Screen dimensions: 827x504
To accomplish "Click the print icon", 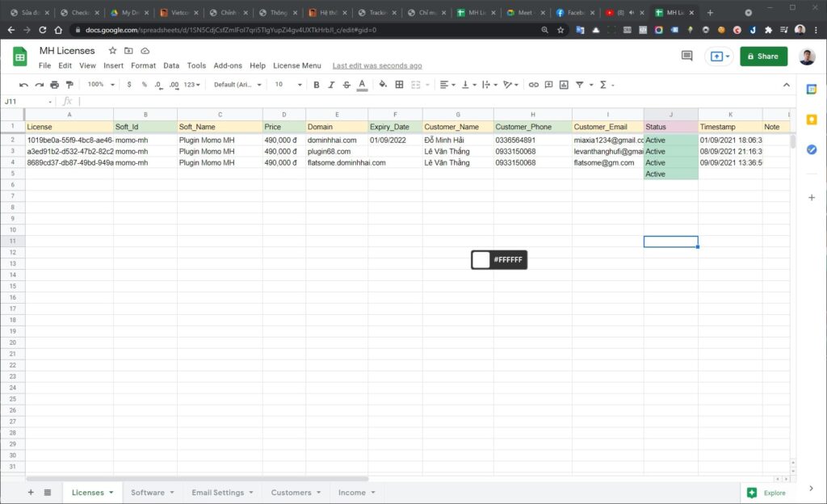I will pyautogui.click(x=54, y=85).
